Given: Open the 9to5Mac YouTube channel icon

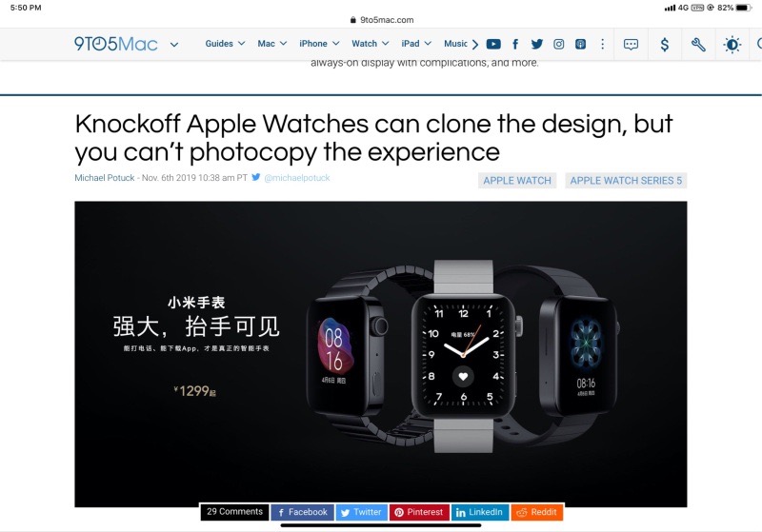Looking at the screenshot, I should point(493,44).
